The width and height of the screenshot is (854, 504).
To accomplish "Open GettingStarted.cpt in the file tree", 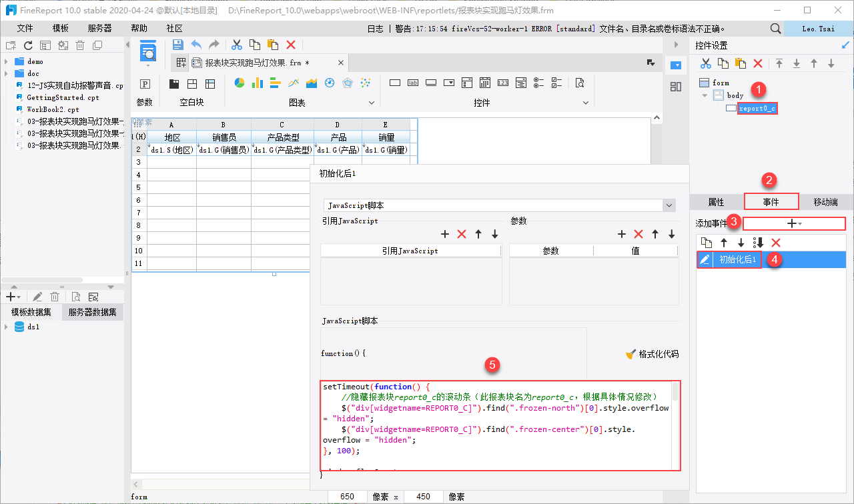I will point(63,97).
